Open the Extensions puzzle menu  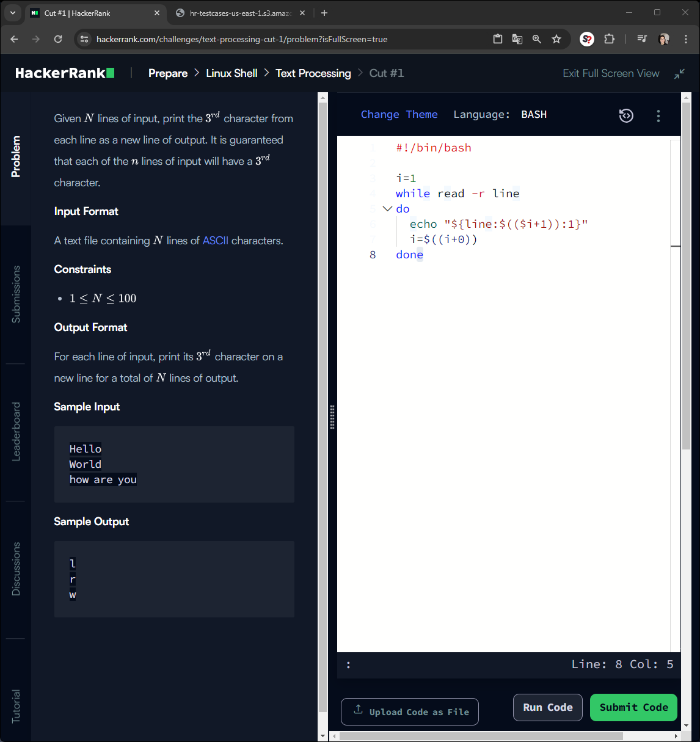point(609,39)
